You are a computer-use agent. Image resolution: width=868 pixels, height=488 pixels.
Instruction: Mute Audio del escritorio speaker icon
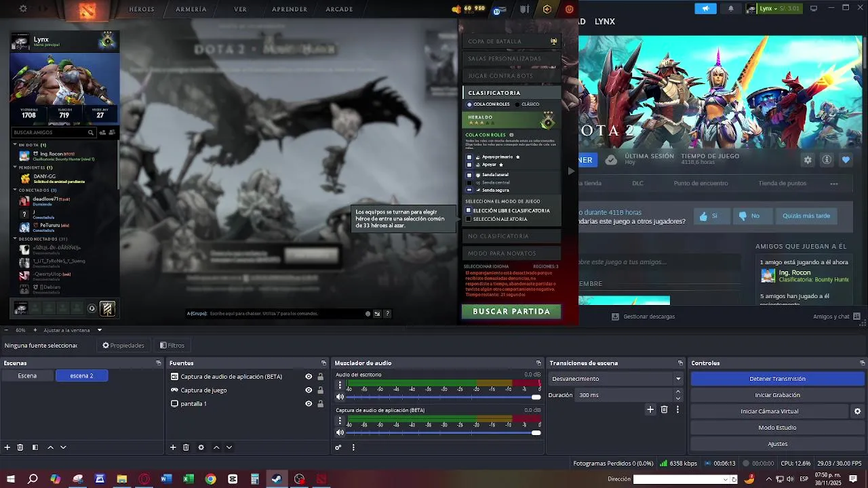pos(340,397)
